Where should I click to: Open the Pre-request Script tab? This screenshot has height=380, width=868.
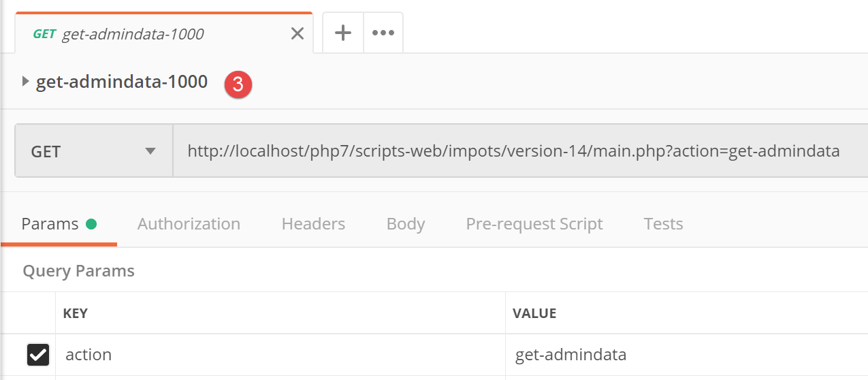[534, 224]
